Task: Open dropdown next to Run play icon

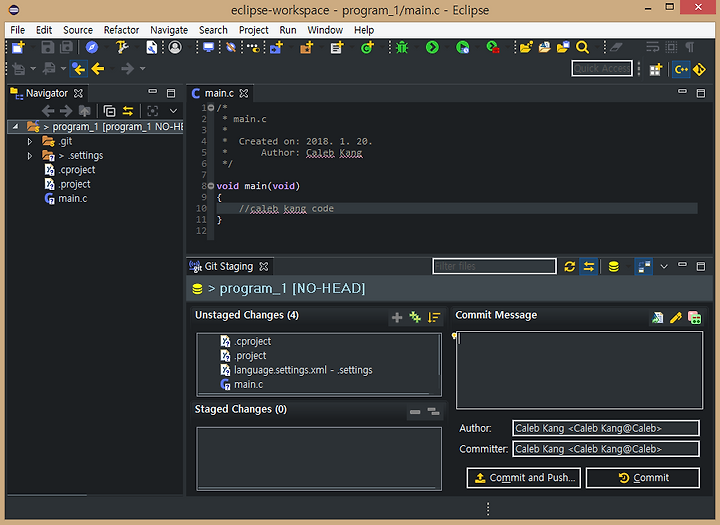Action: (446, 47)
